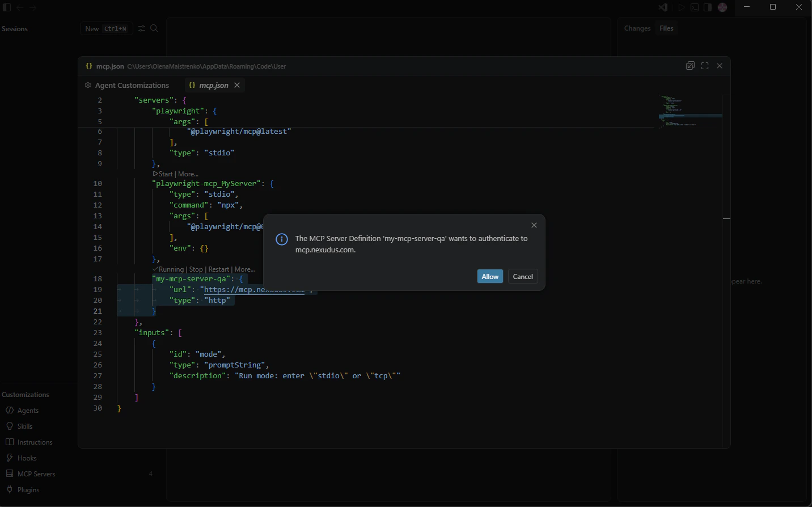Click "@playwright/mcp@latest" string on line 6
812x507 pixels.
pyautogui.click(x=239, y=131)
